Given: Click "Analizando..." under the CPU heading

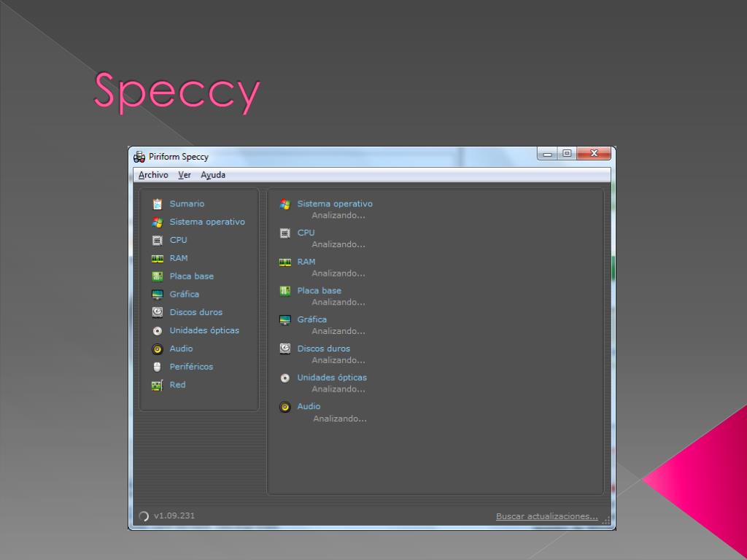Looking at the screenshot, I should (338, 244).
